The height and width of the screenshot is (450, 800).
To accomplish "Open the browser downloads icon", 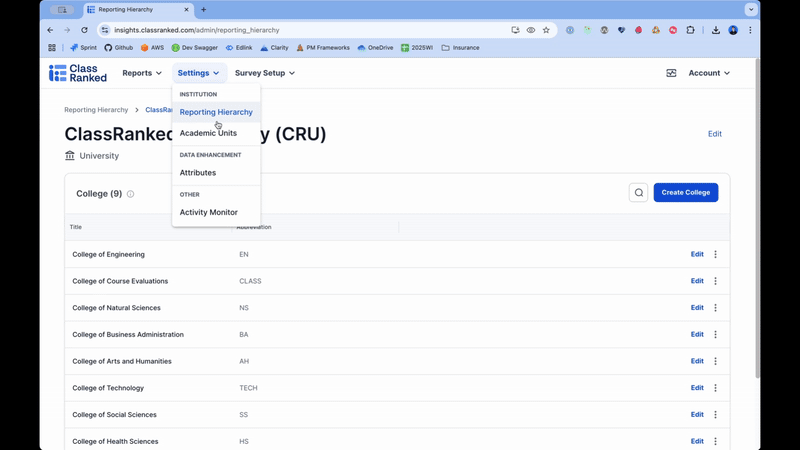I will 716,30.
